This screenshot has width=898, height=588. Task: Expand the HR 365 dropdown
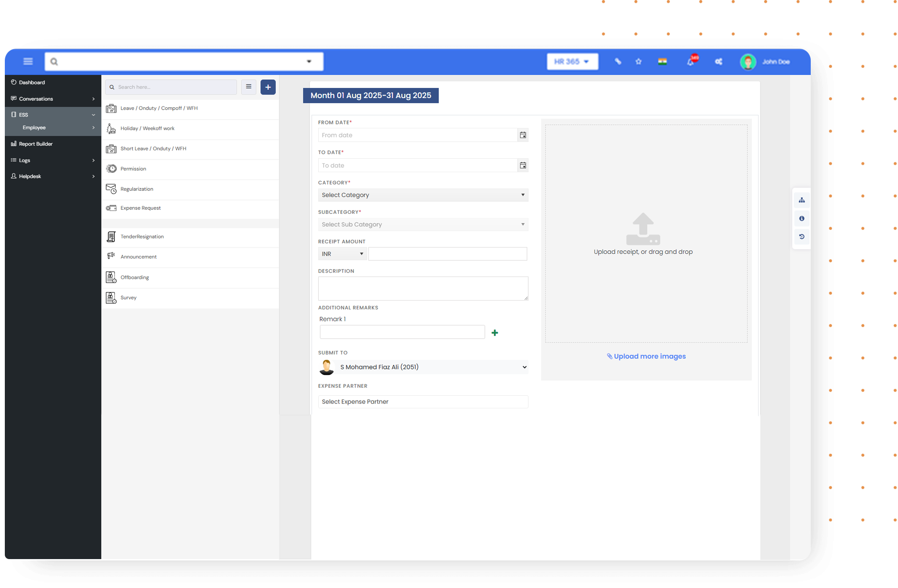pos(572,61)
